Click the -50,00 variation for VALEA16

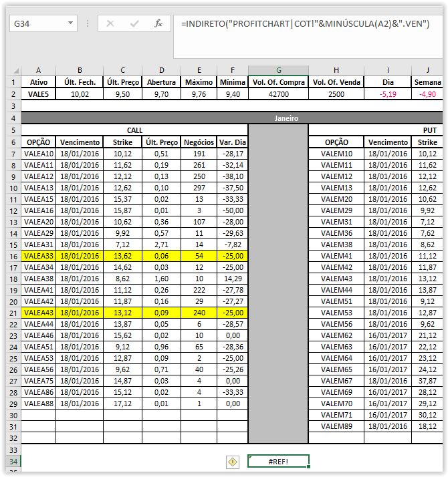233,210
